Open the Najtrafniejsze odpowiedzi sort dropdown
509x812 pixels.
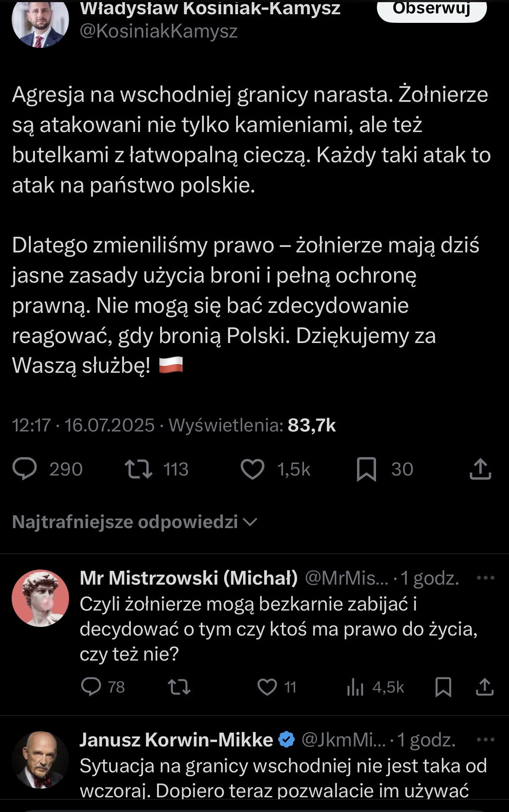[135, 522]
